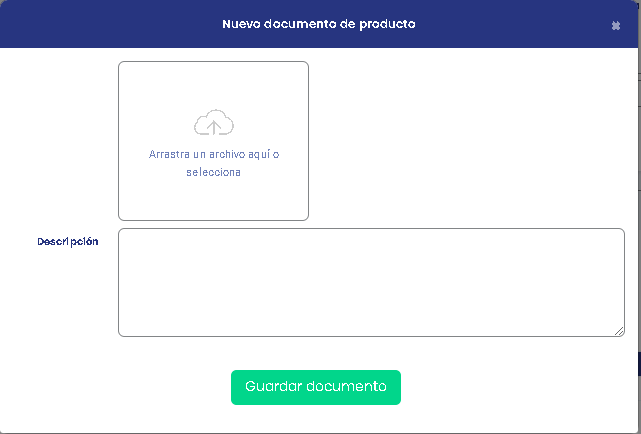Click the header bar between title and close
The width and height of the screenshot is (641, 434).
(510, 24)
